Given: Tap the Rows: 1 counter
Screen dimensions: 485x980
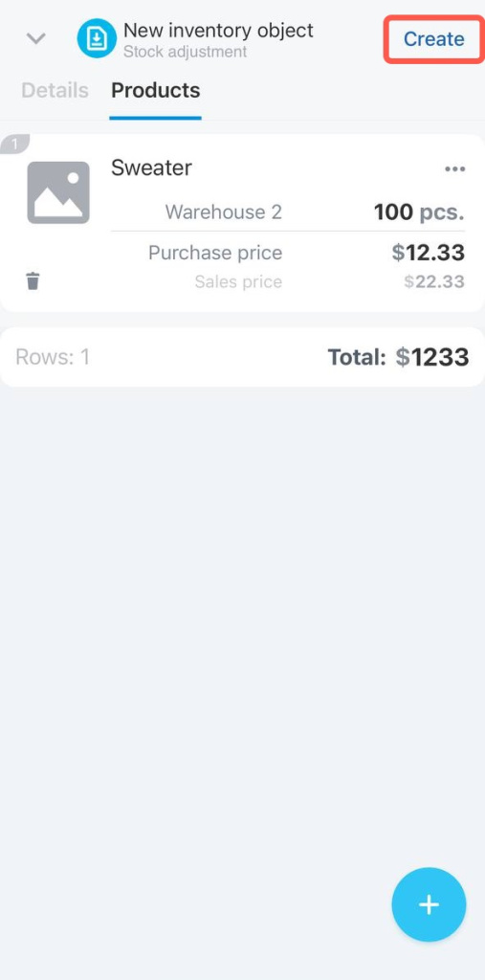Looking at the screenshot, I should click(x=53, y=358).
